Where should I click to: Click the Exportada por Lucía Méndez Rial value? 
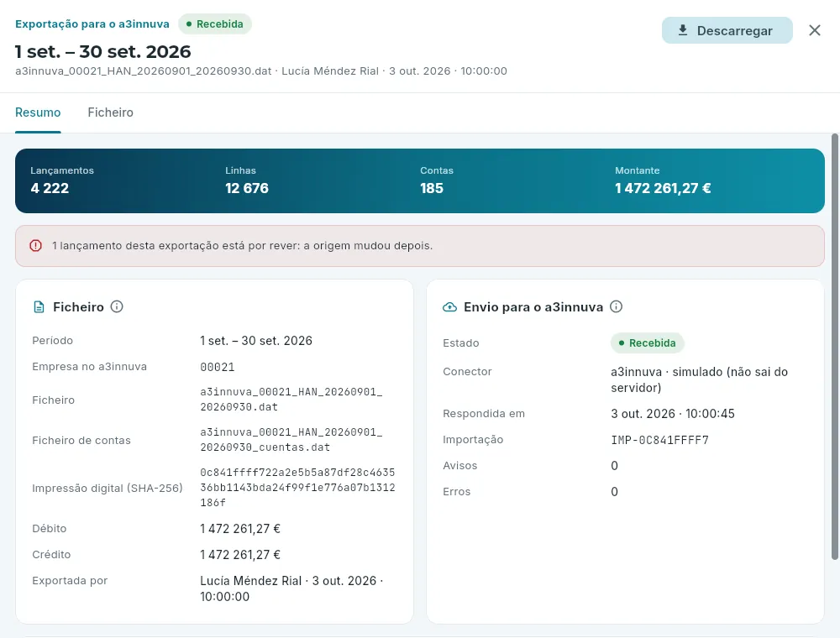pos(292,588)
